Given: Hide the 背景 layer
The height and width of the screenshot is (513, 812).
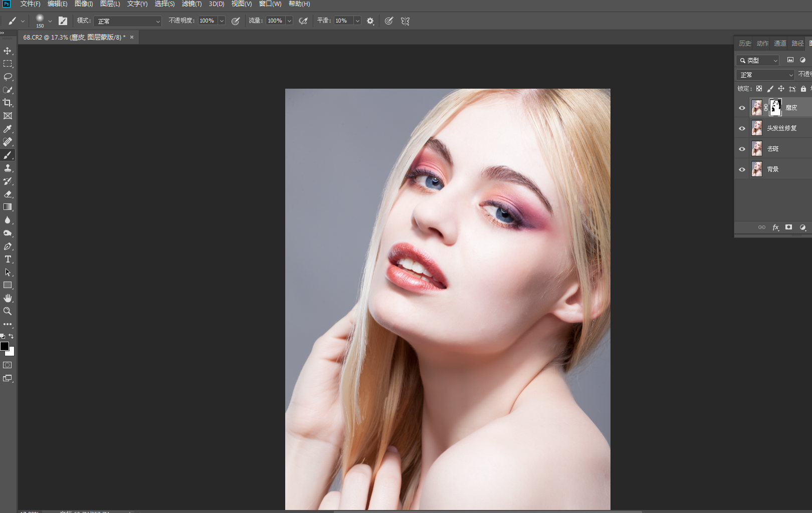Looking at the screenshot, I should click(742, 169).
